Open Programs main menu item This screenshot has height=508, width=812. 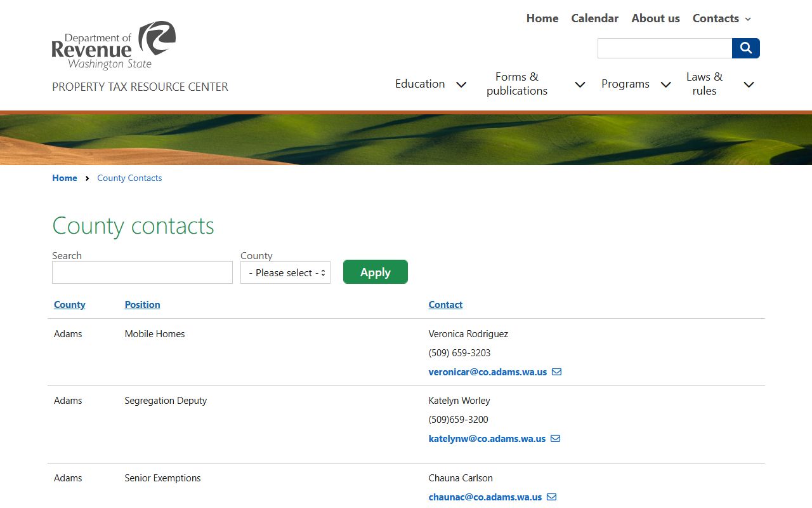tap(625, 84)
